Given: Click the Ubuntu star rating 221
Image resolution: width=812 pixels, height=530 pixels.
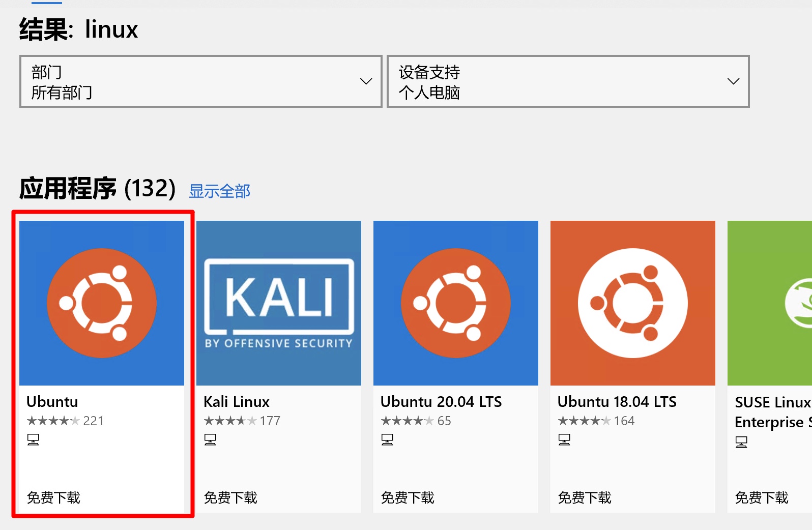Looking at the screenshot, I should click(65, 421).
